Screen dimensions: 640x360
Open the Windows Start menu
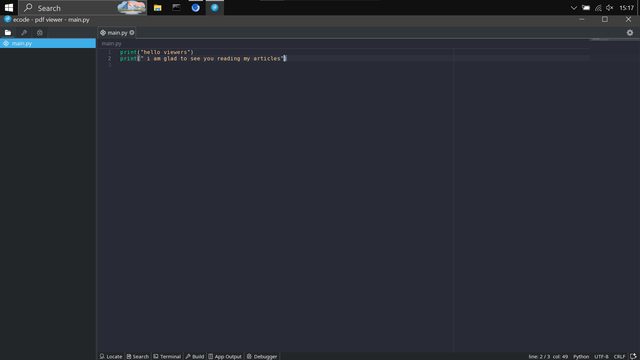9,8
